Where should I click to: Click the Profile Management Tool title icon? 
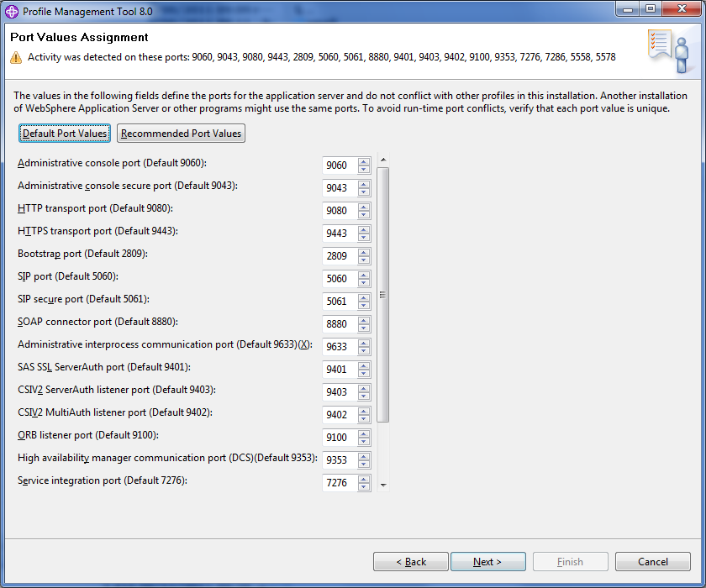point(12,11)
